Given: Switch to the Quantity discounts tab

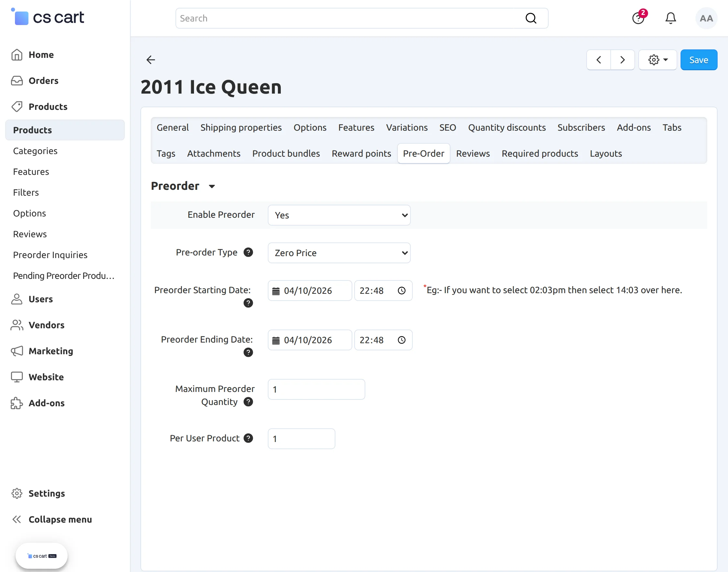Looking at the screenshot, I should click(x=507, y=128).
